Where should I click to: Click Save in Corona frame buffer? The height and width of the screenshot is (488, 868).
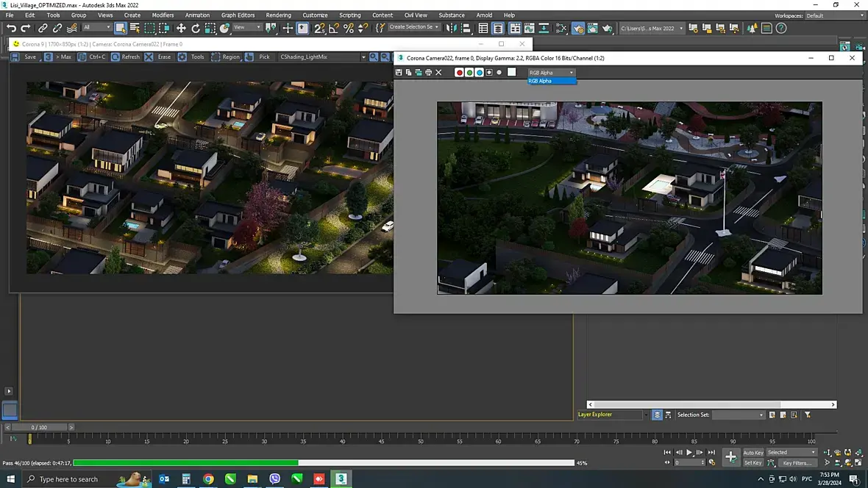(26, 57)
